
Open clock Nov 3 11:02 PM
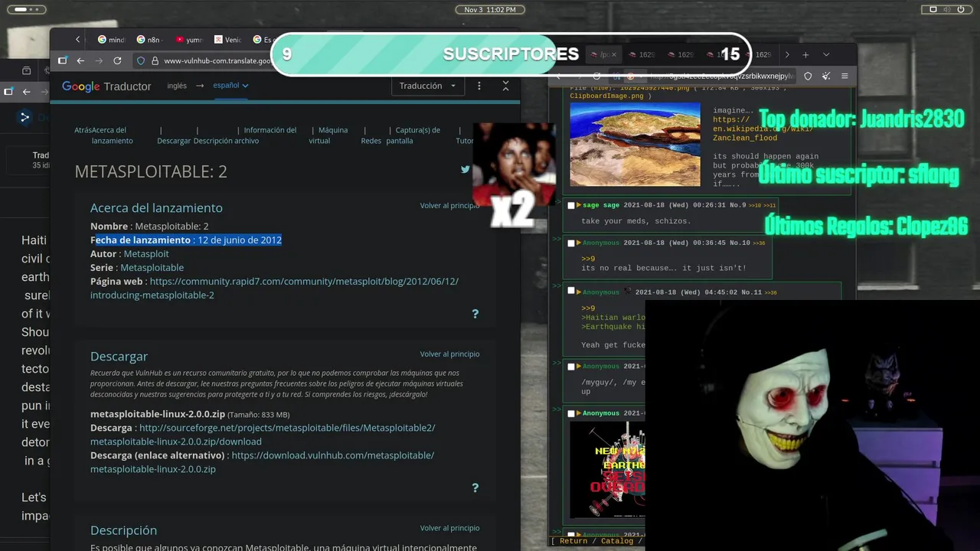point(490,9)
